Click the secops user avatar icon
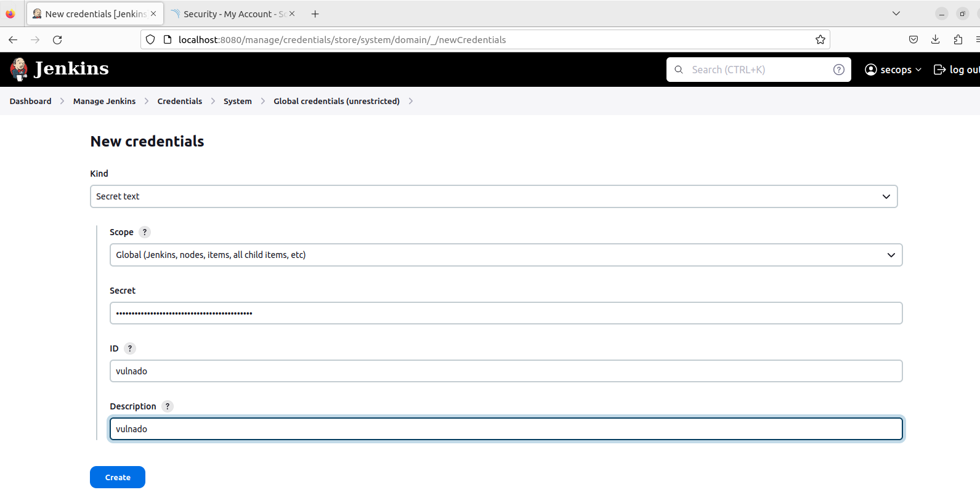The image size is (980, 503). pyautogui.click(x=871, y=70)
